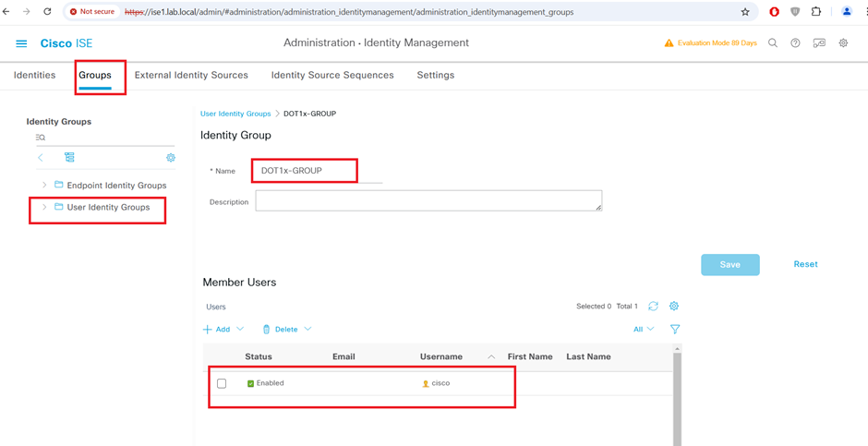This screenshot has width=868, height=446.
Task: Click into the Description text box
Action: click(x=428, y=200)
